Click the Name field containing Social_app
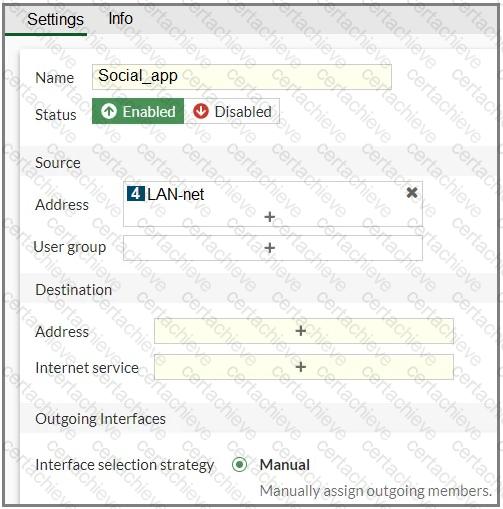503x509 pixels. [242, 77]
